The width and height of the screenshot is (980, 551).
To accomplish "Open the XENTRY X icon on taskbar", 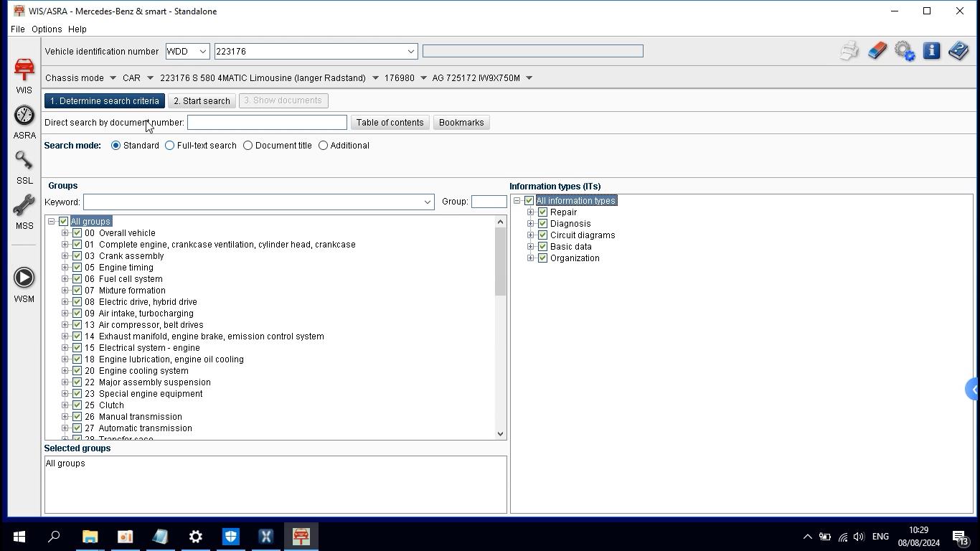I will point(265,537).
